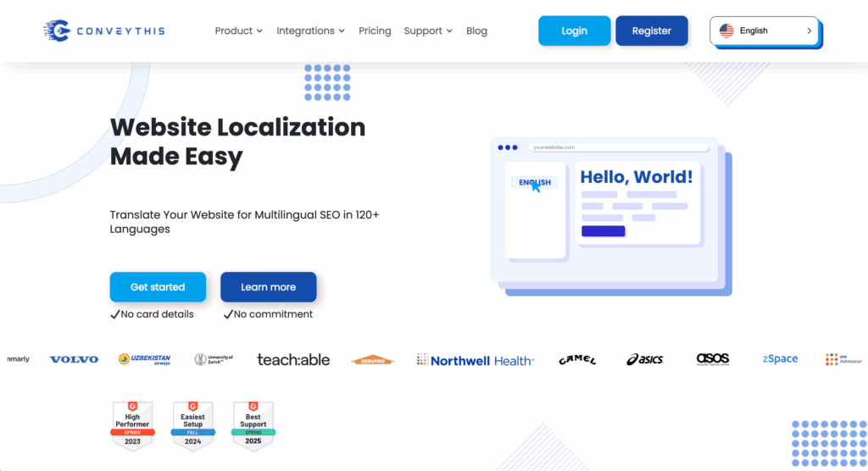Click the teach:able logo
This screenshot has height=471, width=868.
click(x=293, y=360)
